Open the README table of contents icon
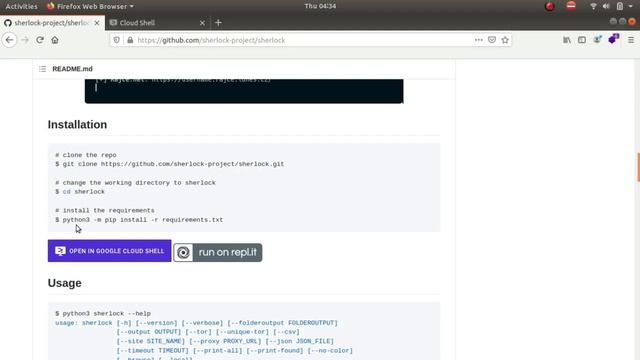Image resolution: width=640 pixels, height=360 pixels. click(x=42, y=69)
